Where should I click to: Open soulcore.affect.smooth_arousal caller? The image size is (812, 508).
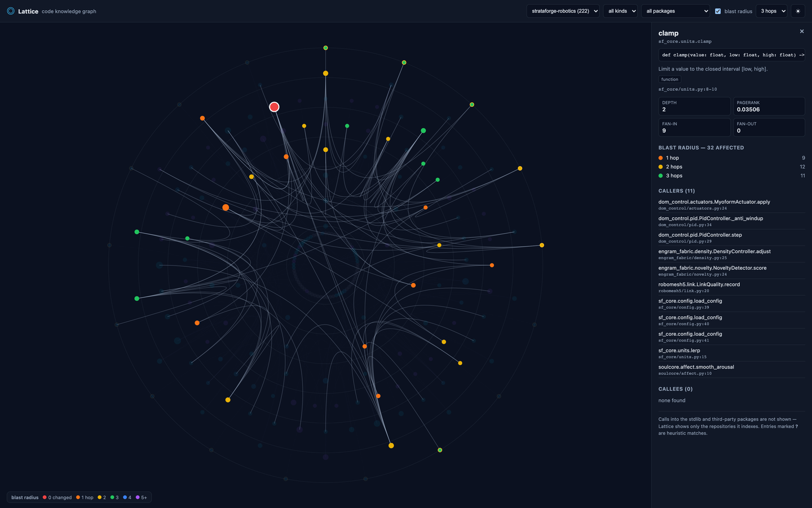pyautogui.click(x=731, y=370)
